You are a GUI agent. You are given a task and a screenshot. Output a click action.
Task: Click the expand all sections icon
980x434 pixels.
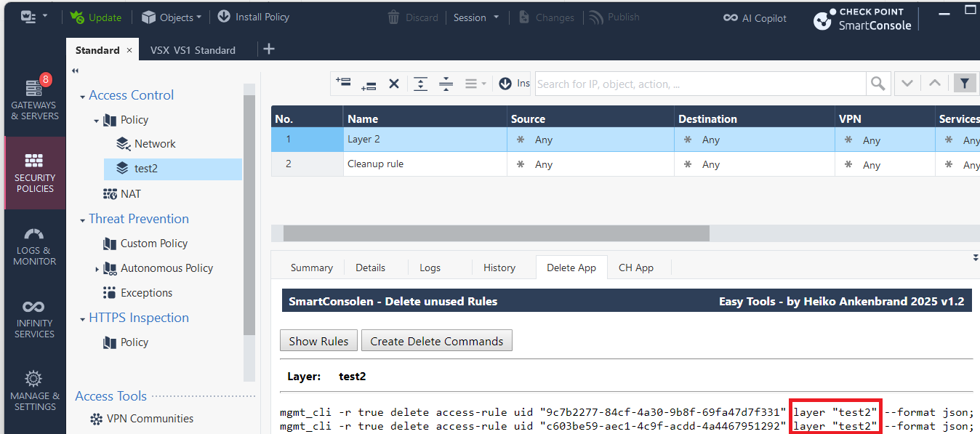[x=420, y=84]
